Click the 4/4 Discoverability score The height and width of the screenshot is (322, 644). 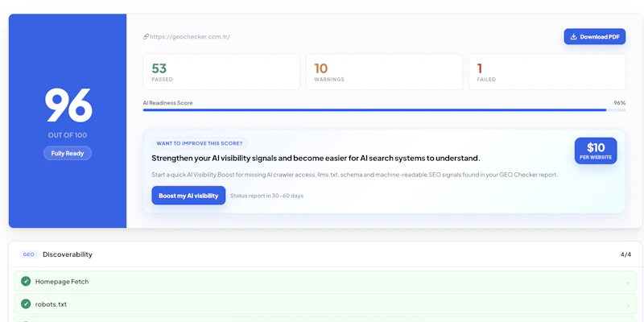pyautogui.click(x=626, y=254)
